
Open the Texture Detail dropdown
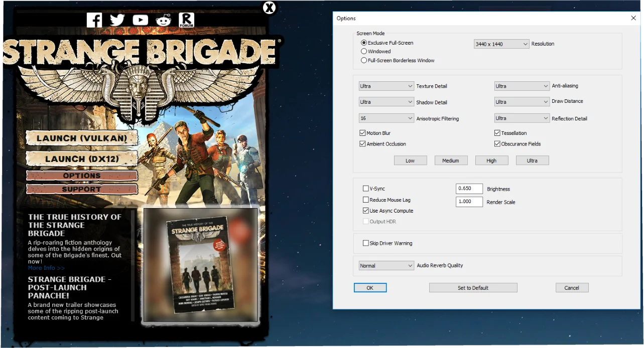pos(387,86)
